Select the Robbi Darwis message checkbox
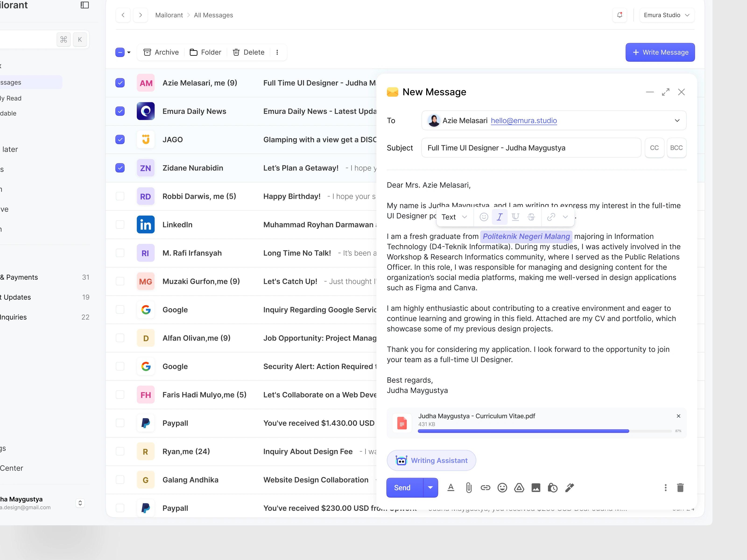 coord(120,196)
